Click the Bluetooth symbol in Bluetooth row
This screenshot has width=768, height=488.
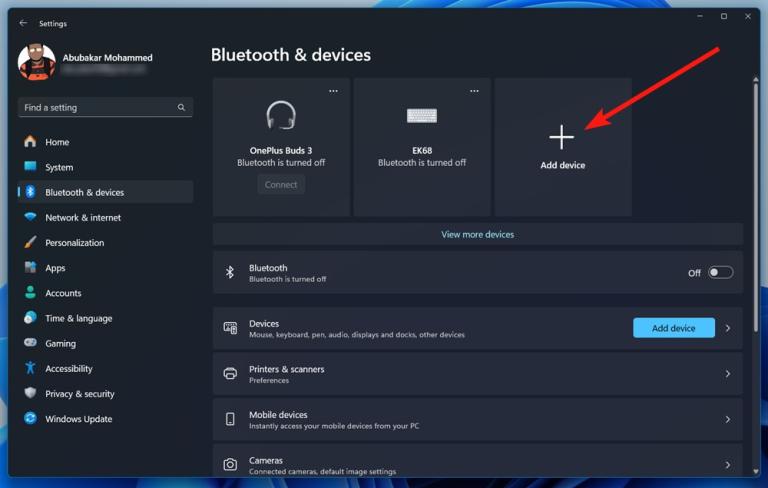point(230,272)
